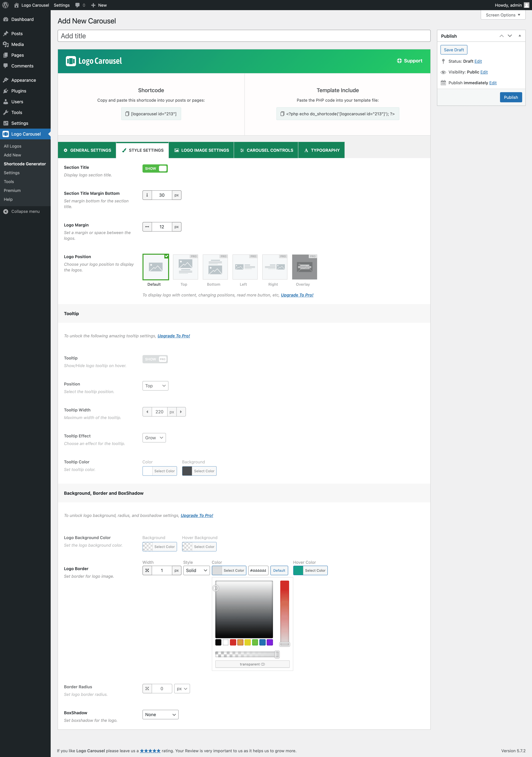532x757 pixels.
Task: Open the WordPress logo menu
Action: point(6,5)
